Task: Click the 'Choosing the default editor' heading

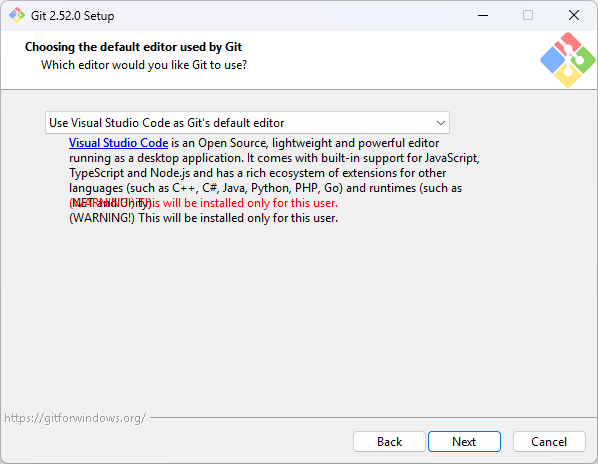Action: (x=133, y=47)
